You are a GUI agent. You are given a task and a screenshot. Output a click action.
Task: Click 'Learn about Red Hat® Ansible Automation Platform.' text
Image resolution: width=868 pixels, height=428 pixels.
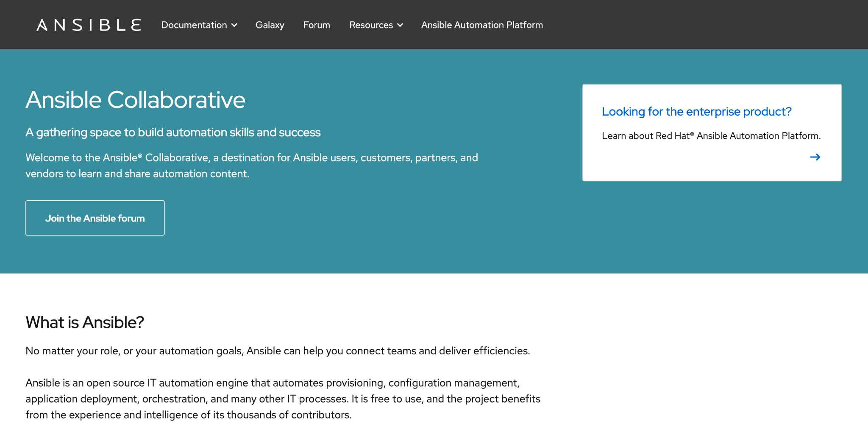[x=711, y=135]
